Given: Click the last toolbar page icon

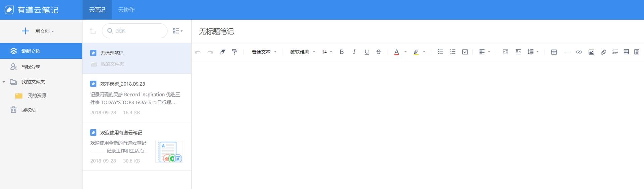Looking at the screenshot, I should [x=637, y=52].
